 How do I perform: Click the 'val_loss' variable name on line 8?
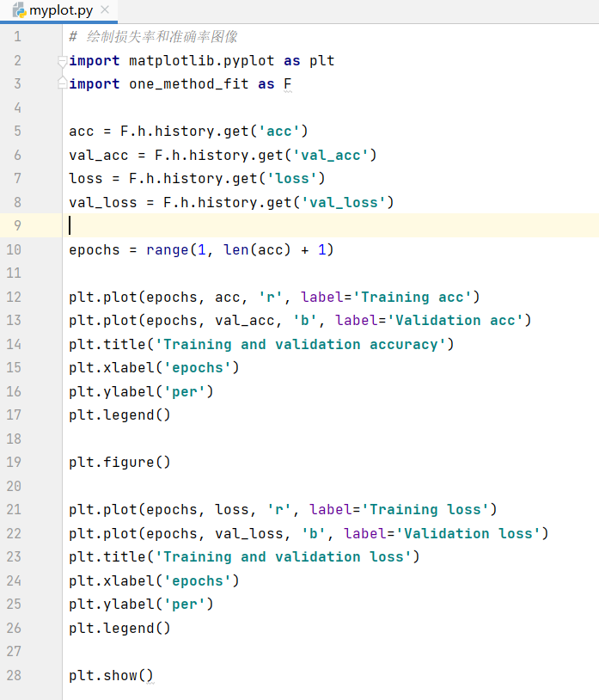(102, 202)
